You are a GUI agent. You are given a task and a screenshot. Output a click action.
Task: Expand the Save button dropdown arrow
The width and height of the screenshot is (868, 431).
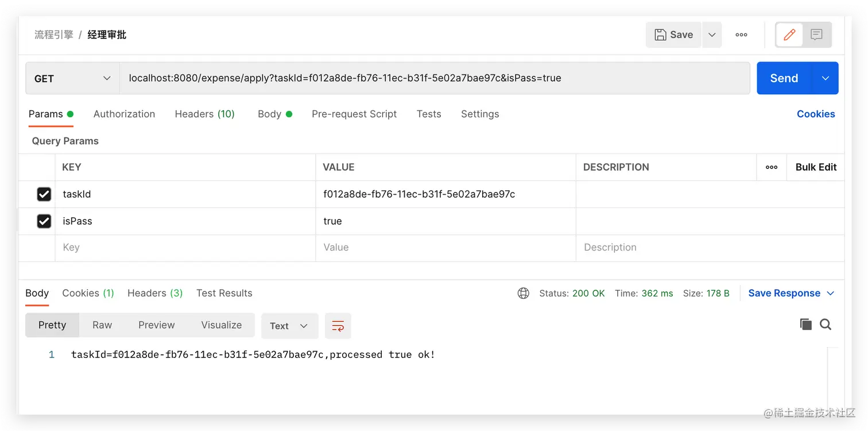point(712,34)
